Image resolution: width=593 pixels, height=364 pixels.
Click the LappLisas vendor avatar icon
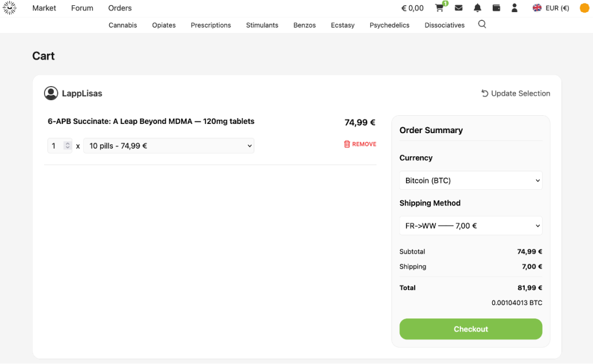[51, 93]
